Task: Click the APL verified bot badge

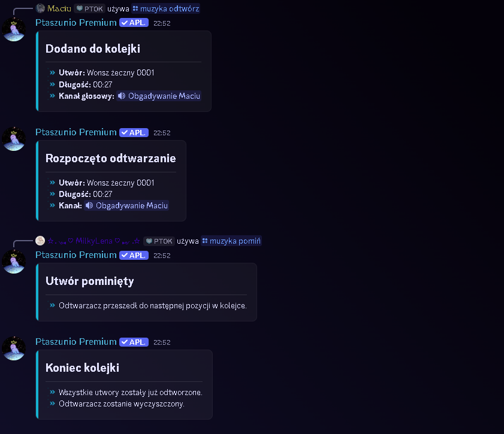Action: point(133,22)
